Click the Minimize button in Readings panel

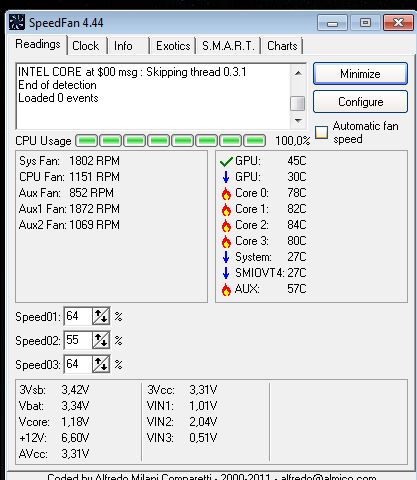click(x=360, y=73)
